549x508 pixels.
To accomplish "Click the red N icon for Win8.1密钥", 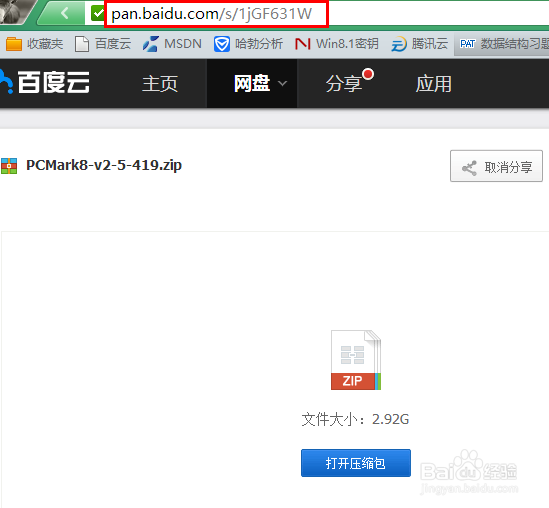I will (x=303, y=44).
